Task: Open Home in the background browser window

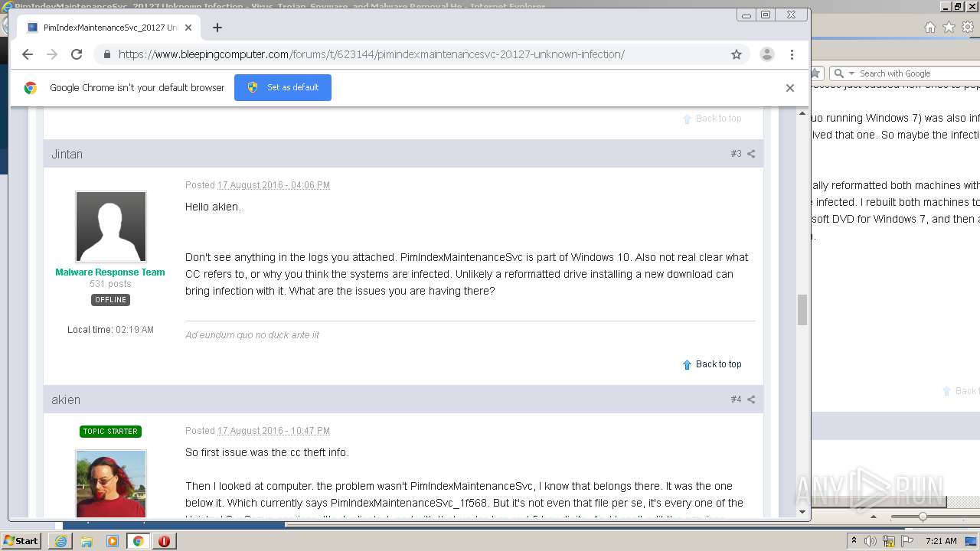Action: [x=929, y=28]
